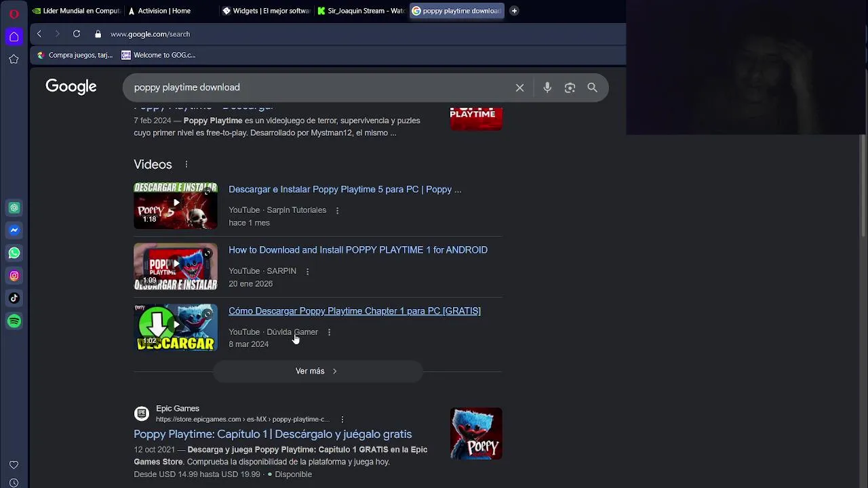Screen dimensions: 868x488
Task: Open Messenger sidebar icon
Action: [14, 230]
